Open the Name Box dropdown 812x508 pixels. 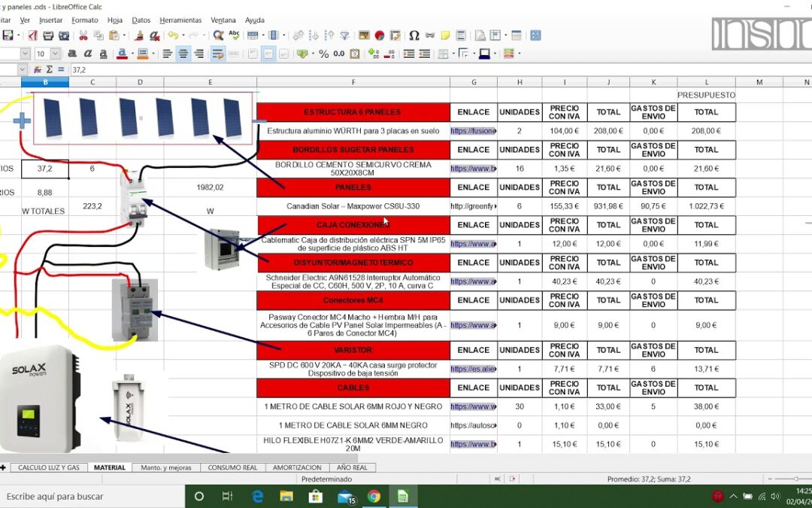pyautogui.click(x=23, y=69)
